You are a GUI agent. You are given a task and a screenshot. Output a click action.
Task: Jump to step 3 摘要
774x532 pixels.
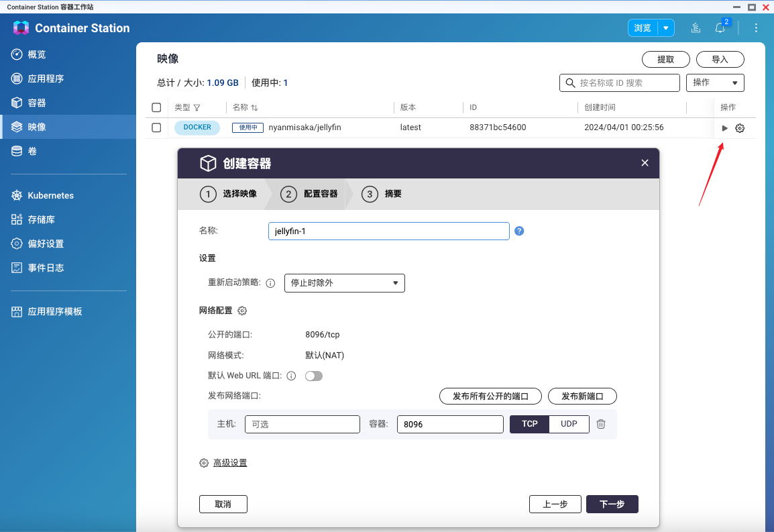point(382,194)
